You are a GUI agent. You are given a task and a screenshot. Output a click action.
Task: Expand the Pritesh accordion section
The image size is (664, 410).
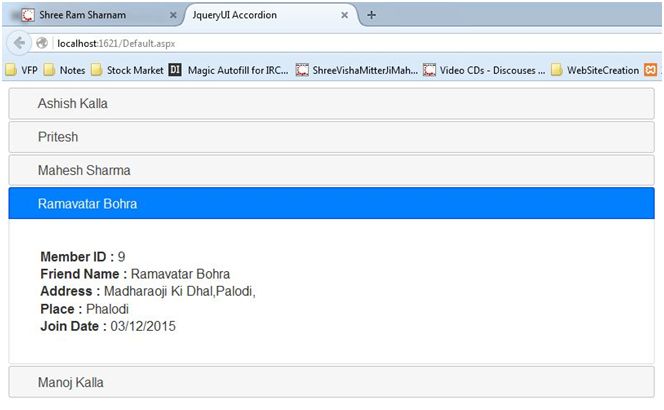(332, 137)
